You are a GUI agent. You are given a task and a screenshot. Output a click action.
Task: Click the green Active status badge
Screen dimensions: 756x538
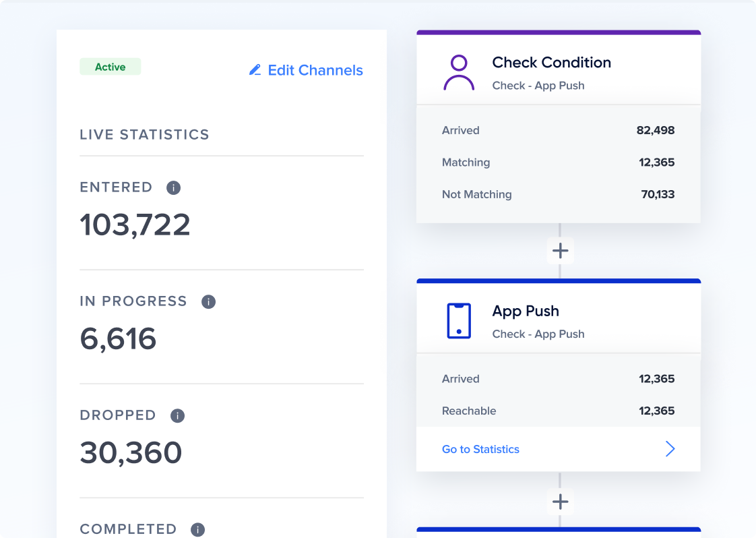[x=110, y=67]
